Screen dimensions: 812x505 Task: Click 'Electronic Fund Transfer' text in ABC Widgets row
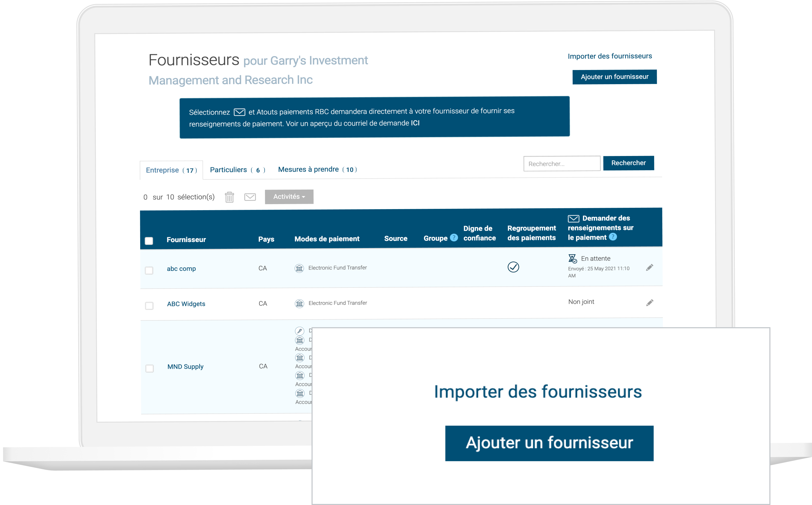point(338,303)
